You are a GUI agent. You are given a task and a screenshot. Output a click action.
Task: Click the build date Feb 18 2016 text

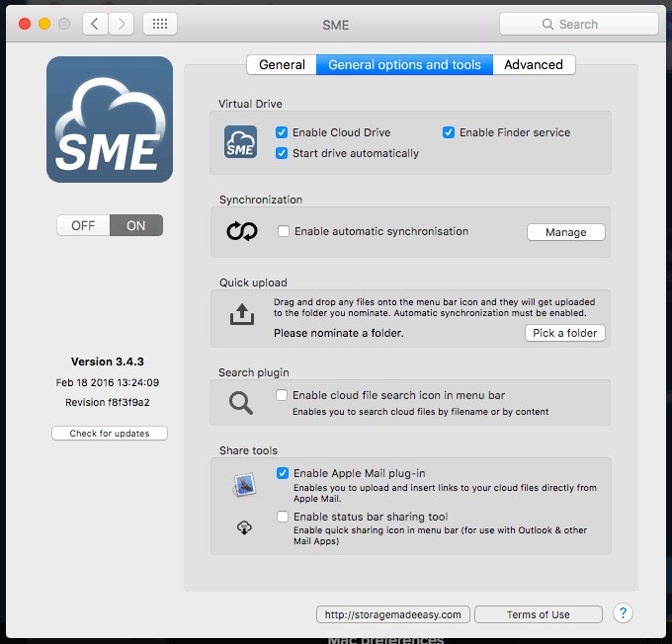point(108,382)
